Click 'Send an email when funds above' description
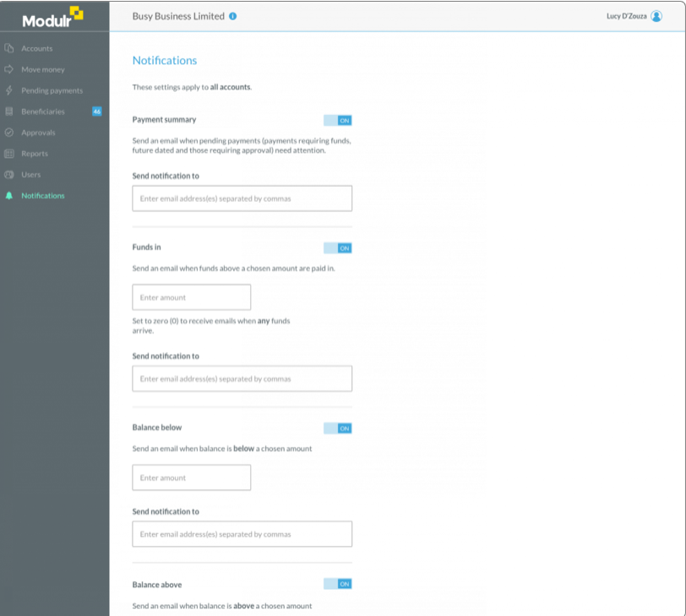 (234, 268)
